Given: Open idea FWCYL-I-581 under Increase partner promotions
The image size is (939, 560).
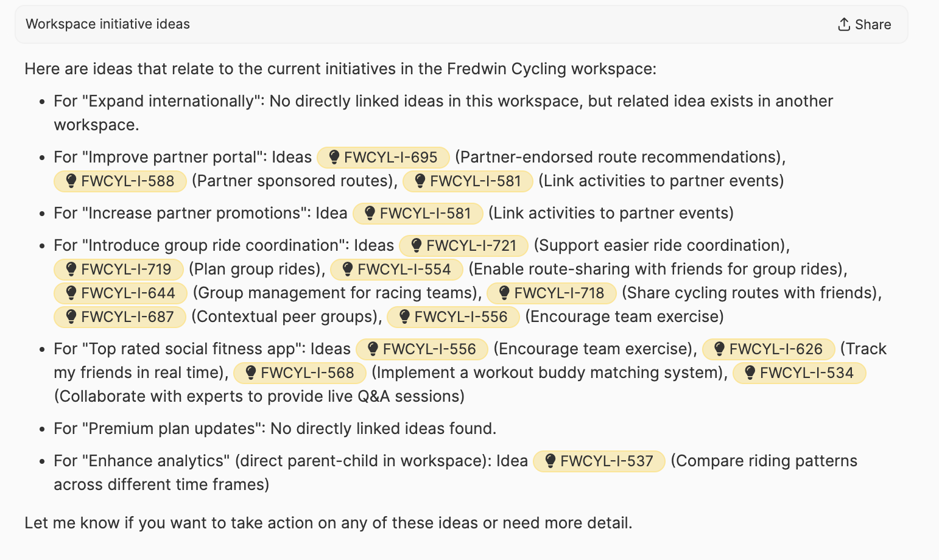Looking at the screenshot, I should pyautogui.click(x=418, y=213).
